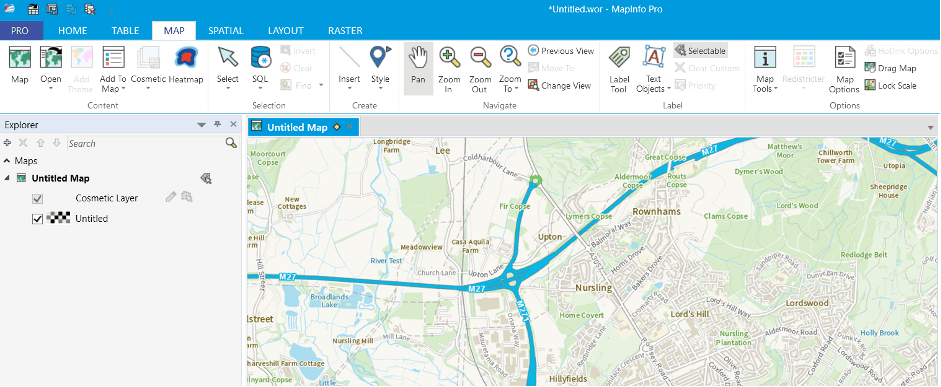Image resolution: width=941 pixels, height=387 pixels.
Task: Toggle the Cosmetic Layer checkbox
Action: click(37, 199)
